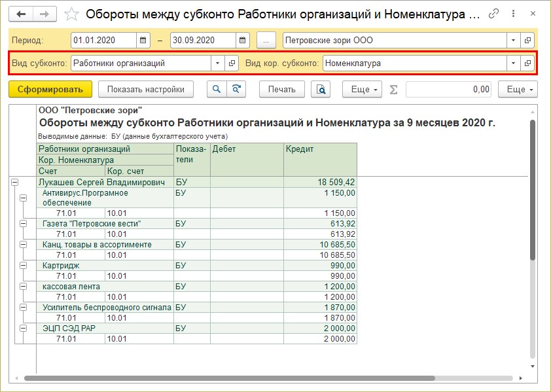Click Показать настройки button

146,89
